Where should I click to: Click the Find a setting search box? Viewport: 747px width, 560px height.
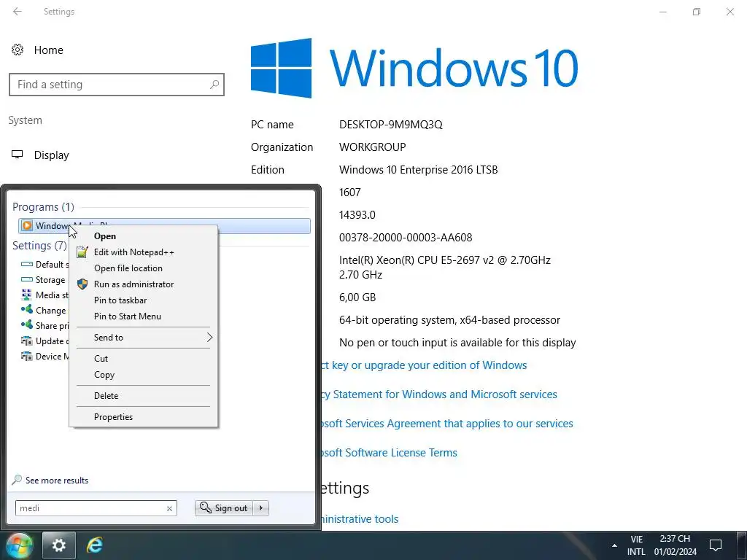pyautogui.click(x=117, y=85)
